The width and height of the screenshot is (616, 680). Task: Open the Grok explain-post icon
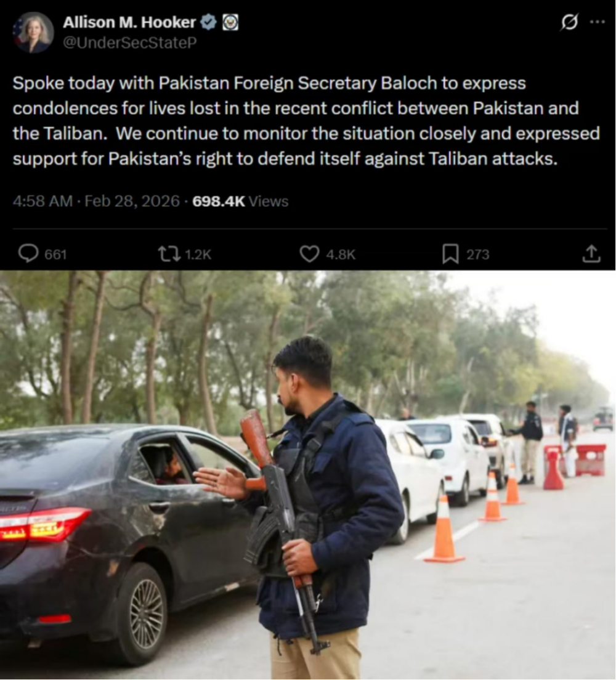569,22
